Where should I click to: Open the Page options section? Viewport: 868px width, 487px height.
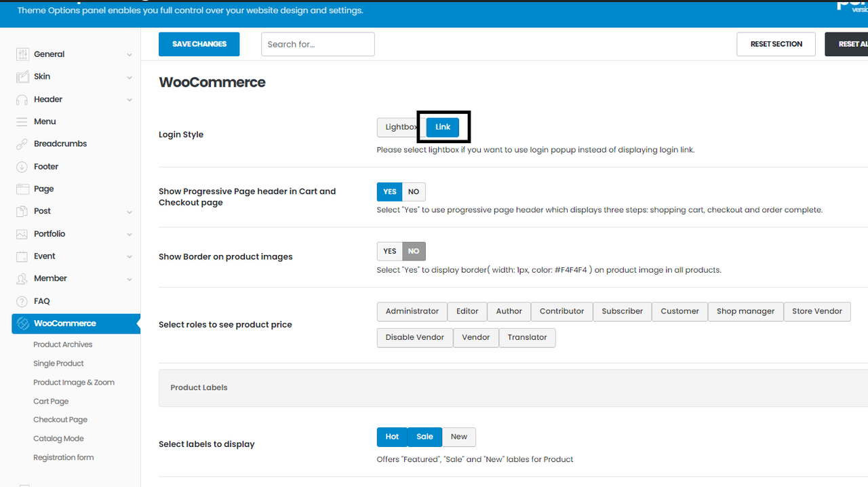pyautogui.click(x=44, y=189)
